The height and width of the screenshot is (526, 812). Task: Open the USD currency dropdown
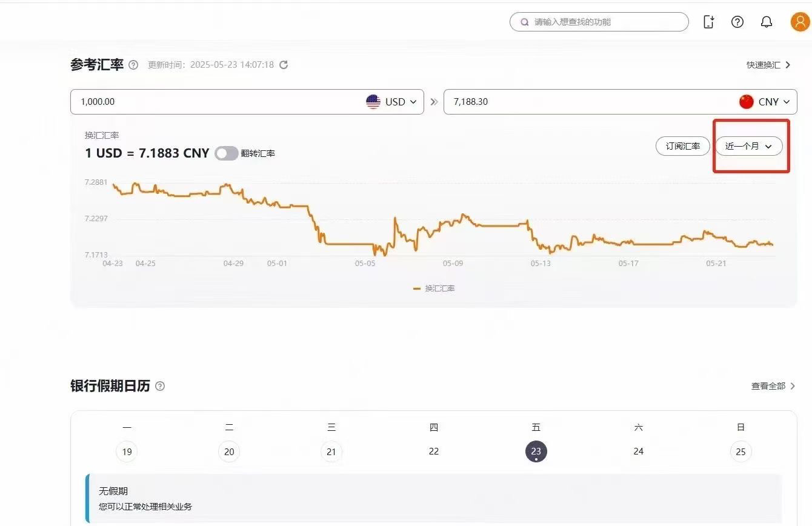point(393,102)
